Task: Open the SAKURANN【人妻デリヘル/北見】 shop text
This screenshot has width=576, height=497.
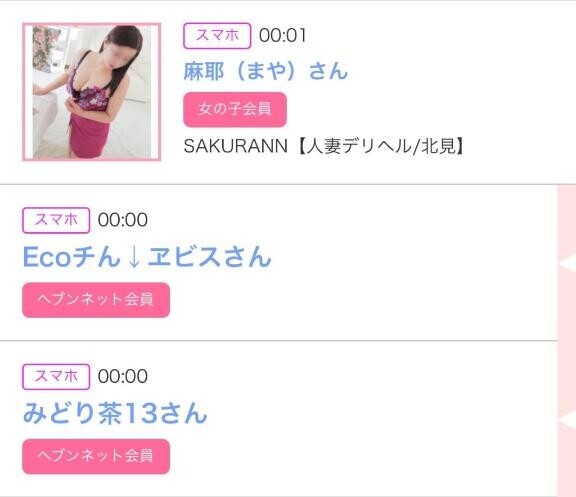Action: 325,146
